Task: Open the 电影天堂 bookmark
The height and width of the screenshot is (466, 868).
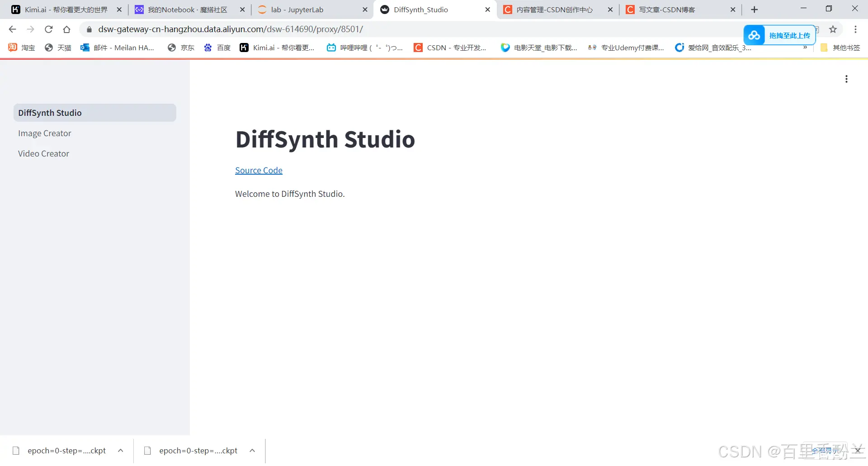Action: 539,48
